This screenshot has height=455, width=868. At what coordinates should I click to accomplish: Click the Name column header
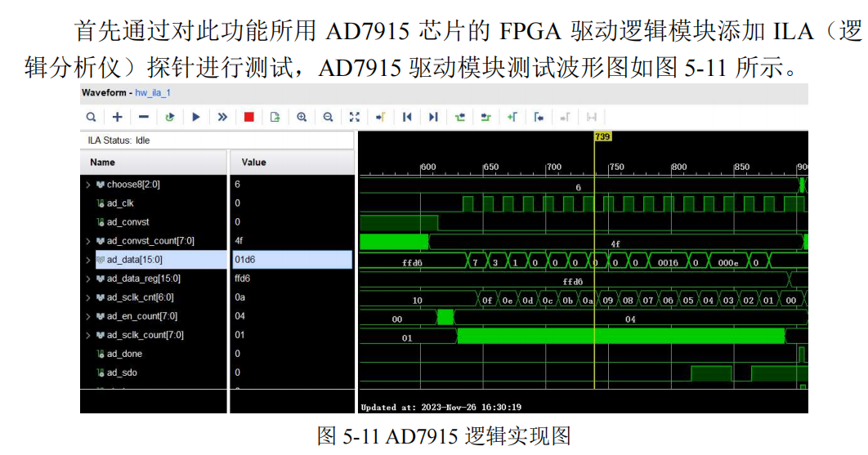point(103,162)
